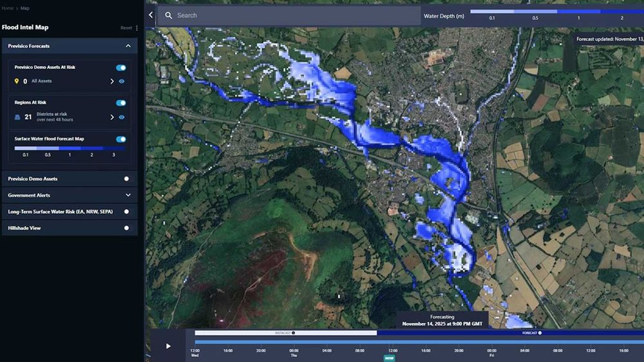The image size is (644, 362).
Task: Expand the Government Alerts section
Action: (128, 195)
